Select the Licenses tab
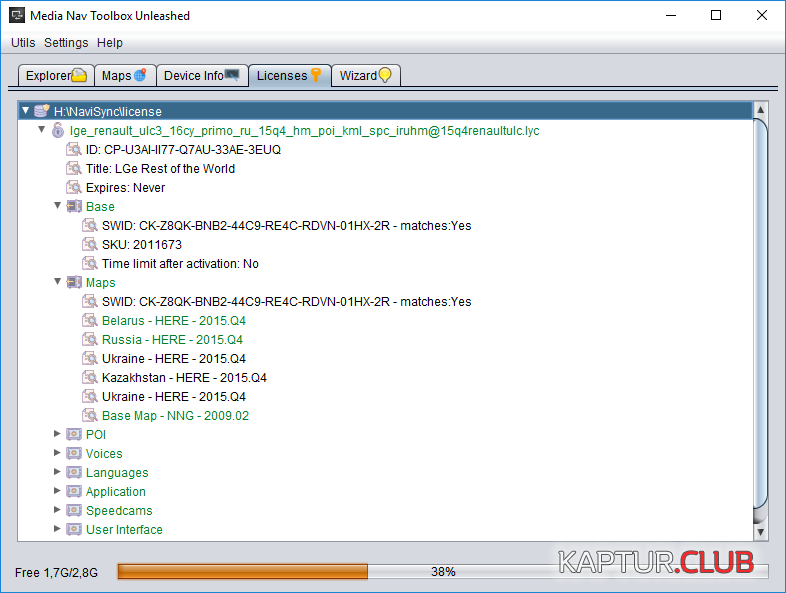The height and width of the screenshot is (593, 786). [290, 76]
